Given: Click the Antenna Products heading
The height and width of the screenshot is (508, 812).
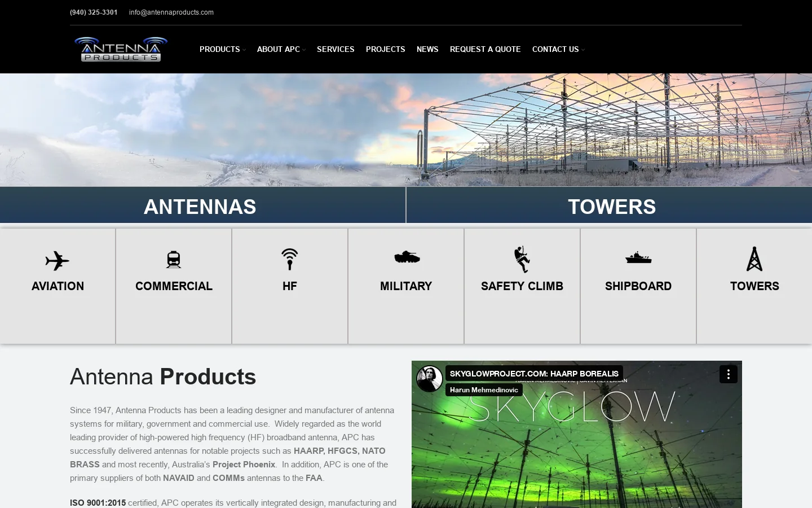Looking at the screenshot, I should (163, 376).
